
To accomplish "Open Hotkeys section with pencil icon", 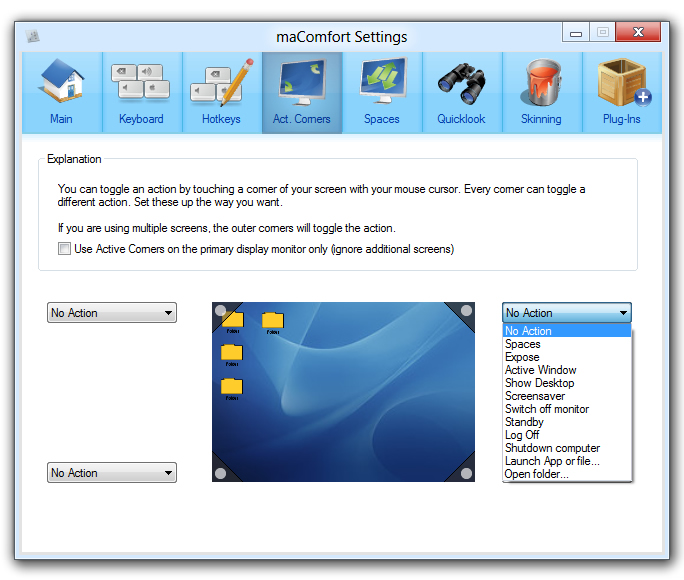I will 221,92.
